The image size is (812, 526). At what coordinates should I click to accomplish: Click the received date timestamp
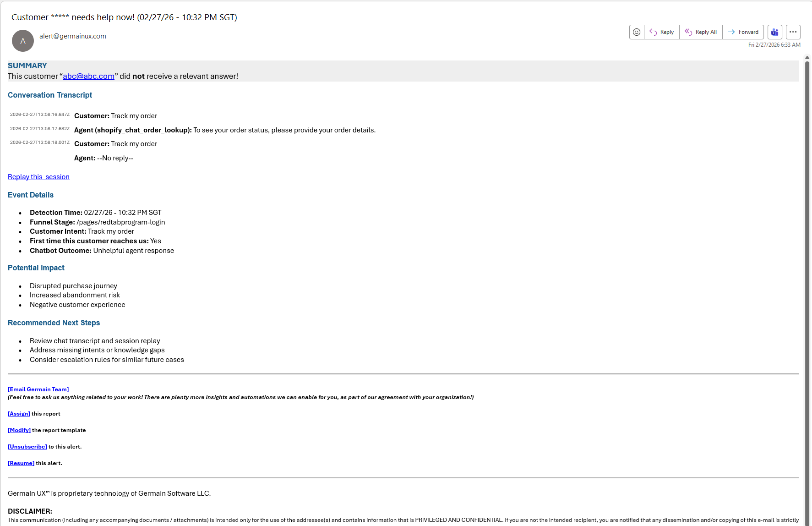(774, 45)
